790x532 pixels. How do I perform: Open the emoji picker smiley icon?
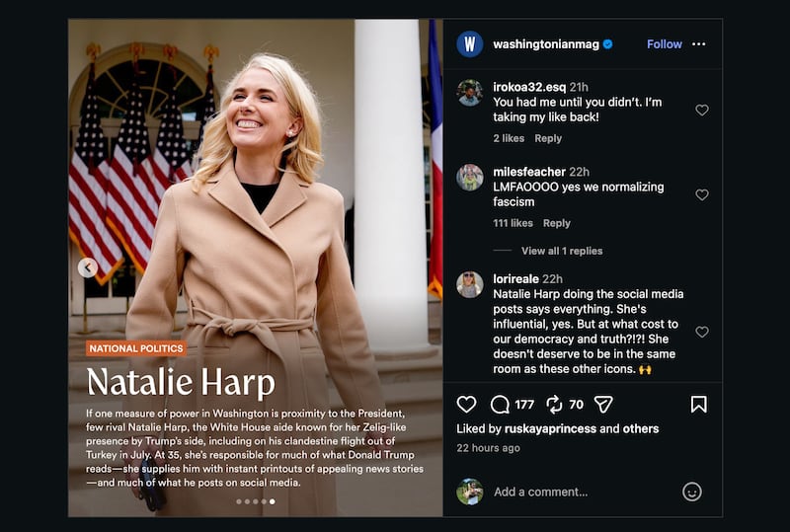pyautogui.click(x=692, y=492)
